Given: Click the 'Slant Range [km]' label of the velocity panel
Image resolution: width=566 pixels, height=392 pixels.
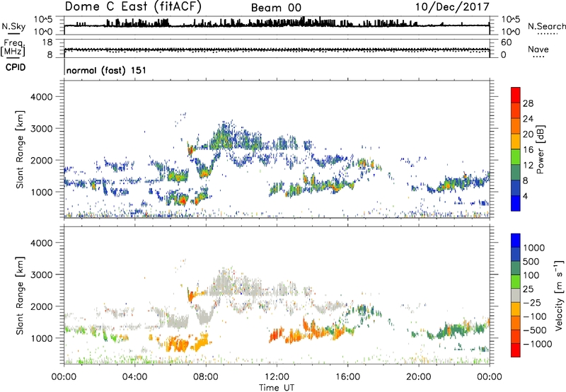Looking at the screenshot, I should (x=20, y=295).
